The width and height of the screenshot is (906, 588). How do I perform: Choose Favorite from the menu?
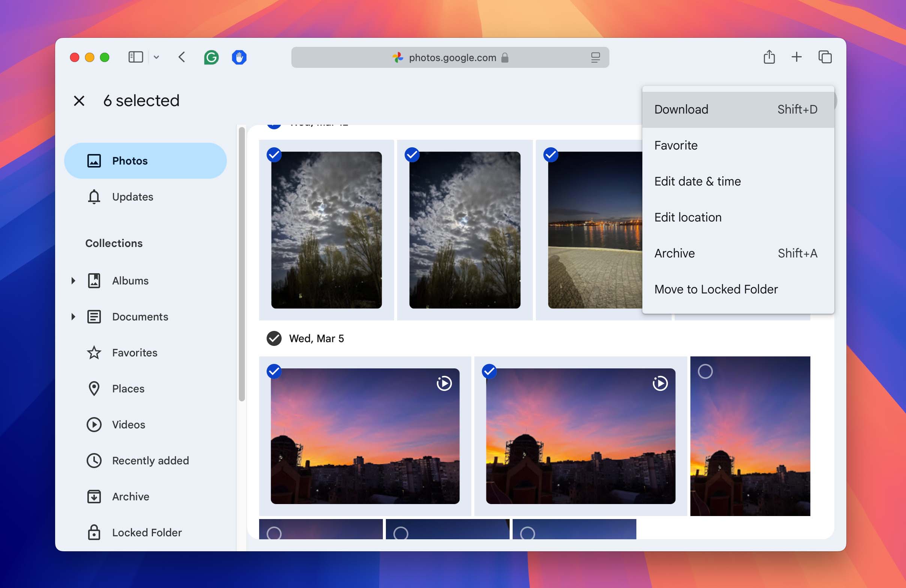(x=738, y=145)
